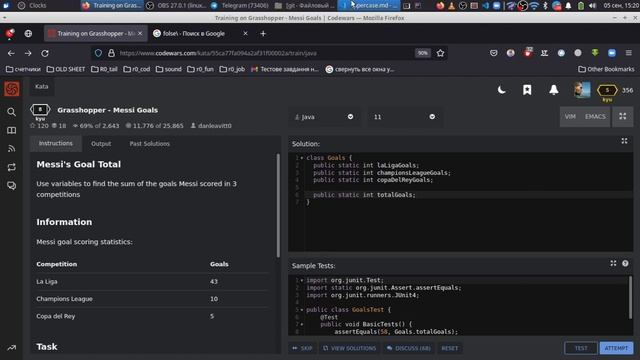Screen dimensions: 640x360
Task: Open author danleavitt0 profile link
Action: coord(211,126)
